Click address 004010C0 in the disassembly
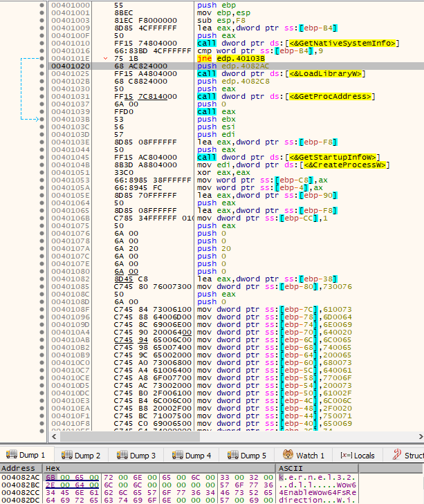424x504 pixels. point(71,362)
